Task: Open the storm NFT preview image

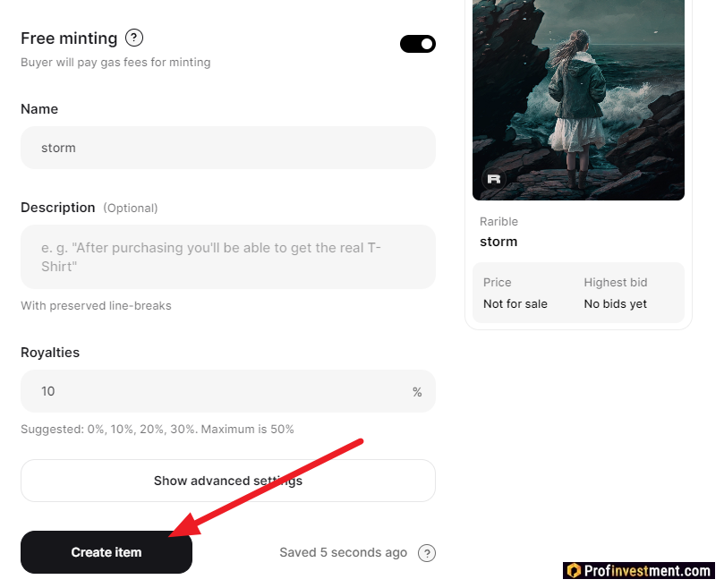Action: [x=578, y=89]
